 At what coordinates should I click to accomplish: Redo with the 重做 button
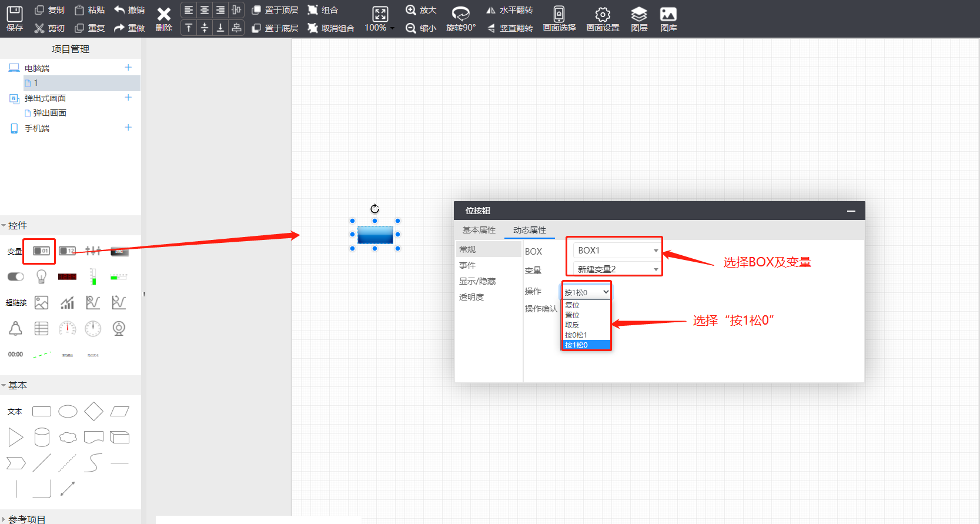[129, 28]
